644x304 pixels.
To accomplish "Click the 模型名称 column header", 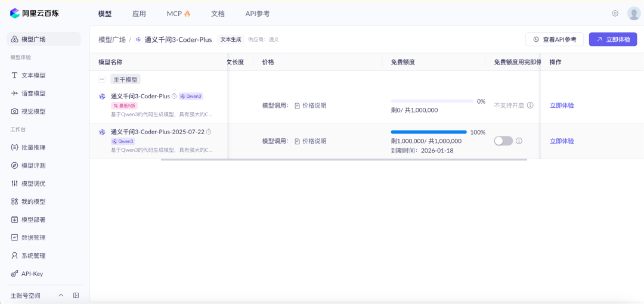I will pyautogui.click(x=110, y=62).
